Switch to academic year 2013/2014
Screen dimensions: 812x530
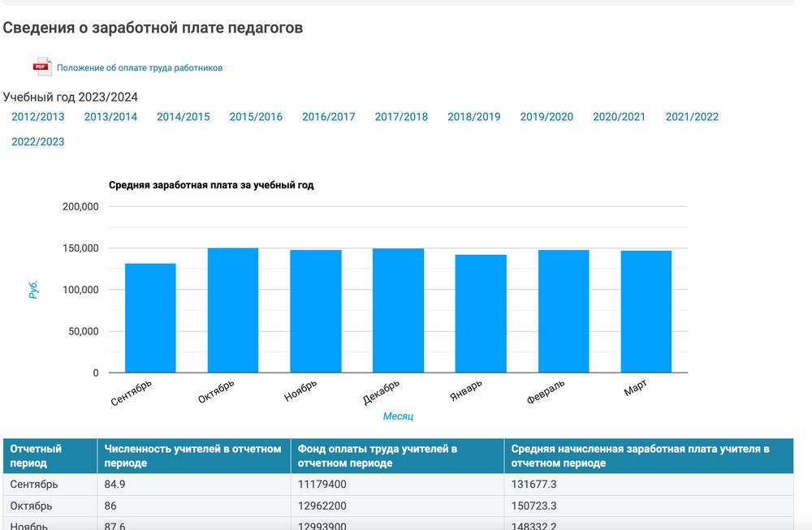(110, 117)
